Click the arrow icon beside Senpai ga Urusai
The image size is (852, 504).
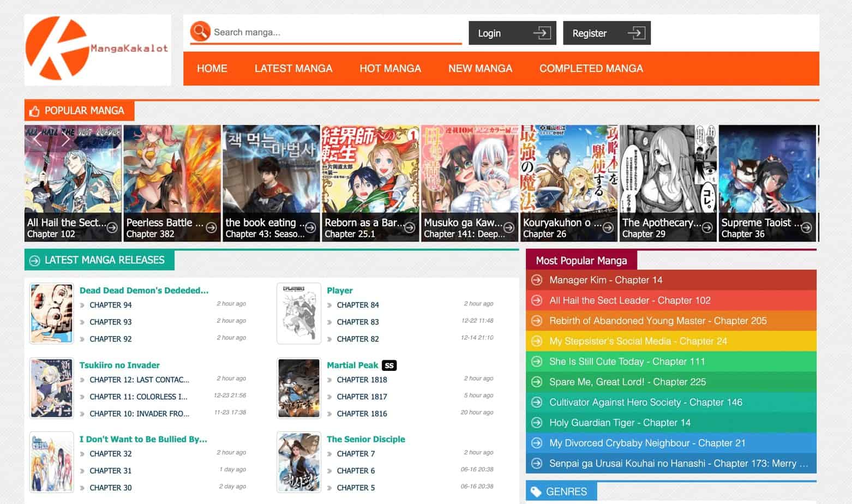(x=537, y=463)
